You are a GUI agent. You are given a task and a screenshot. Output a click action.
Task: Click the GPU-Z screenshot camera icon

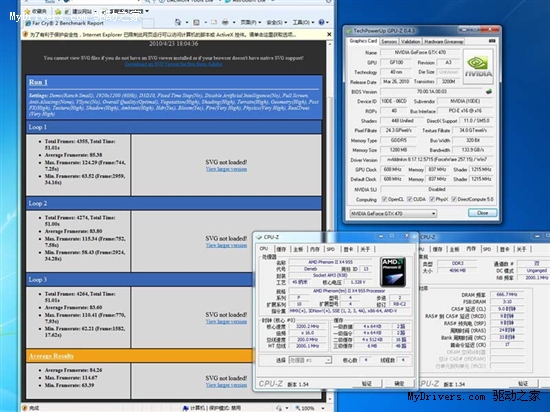pos(492,41)
